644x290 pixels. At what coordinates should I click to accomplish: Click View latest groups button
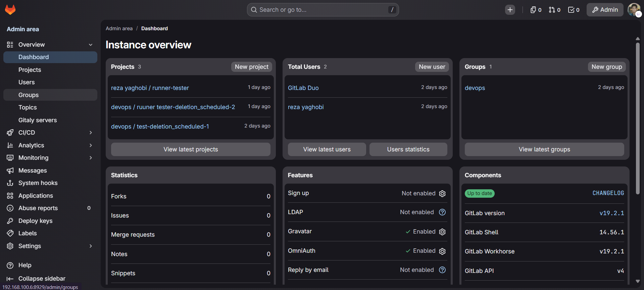pos(544,149)
